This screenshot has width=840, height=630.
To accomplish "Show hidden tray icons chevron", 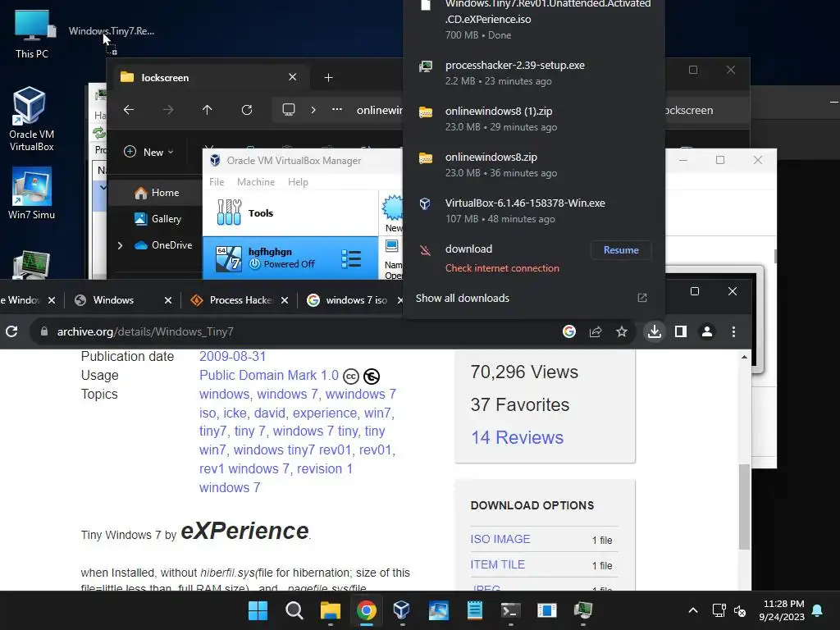I will tap(692, 610).
